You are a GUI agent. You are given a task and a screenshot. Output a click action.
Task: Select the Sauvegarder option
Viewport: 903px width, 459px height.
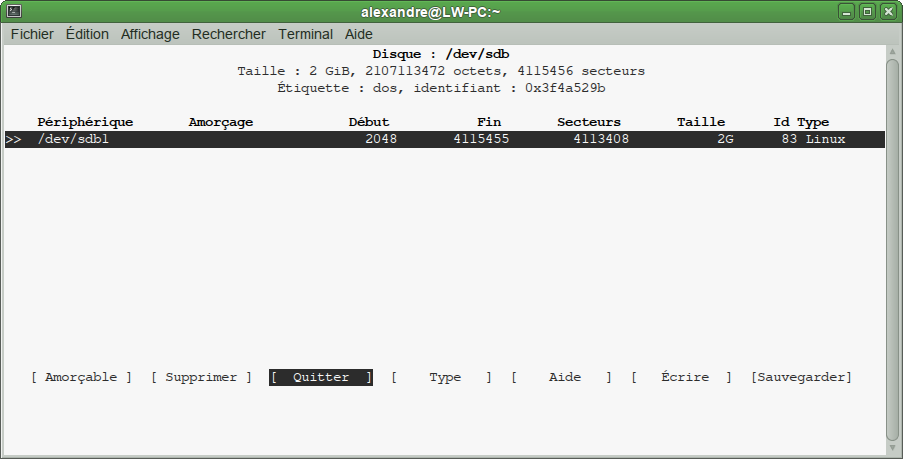[801, 377]
